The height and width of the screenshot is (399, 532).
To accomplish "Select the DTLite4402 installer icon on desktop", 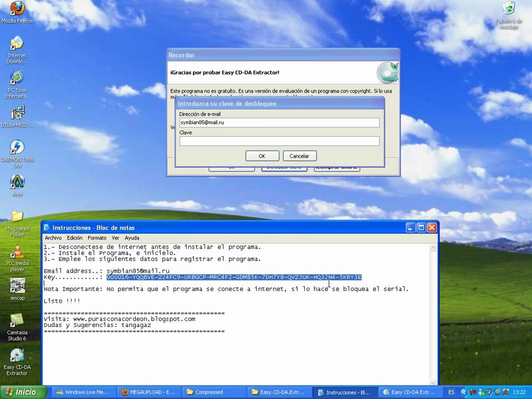I will tap(17, 116).
